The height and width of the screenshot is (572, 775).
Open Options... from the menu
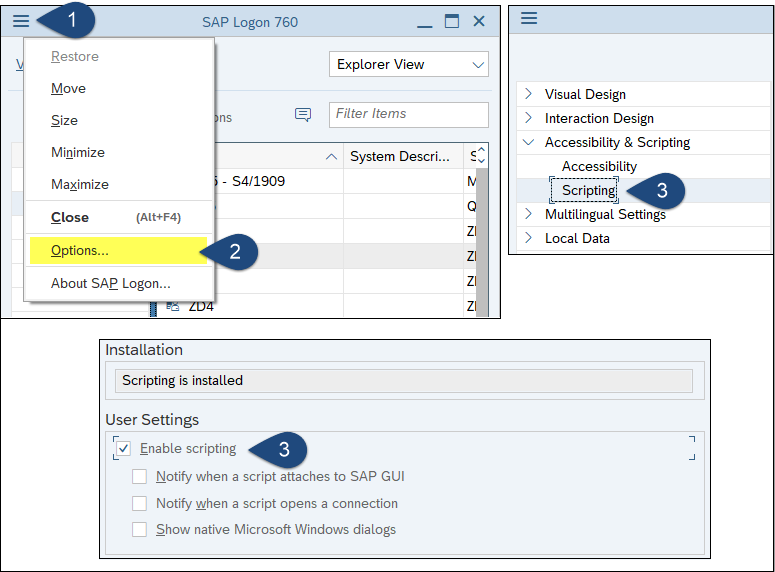coord(119,250)
